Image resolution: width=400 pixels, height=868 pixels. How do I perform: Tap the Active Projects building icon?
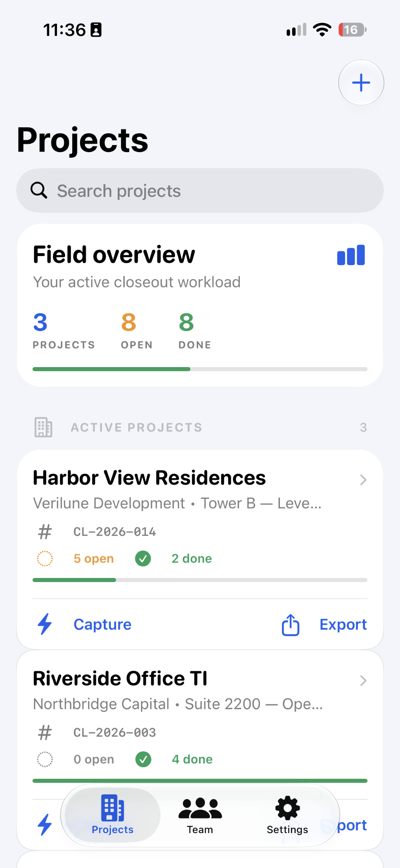point(43,427)
